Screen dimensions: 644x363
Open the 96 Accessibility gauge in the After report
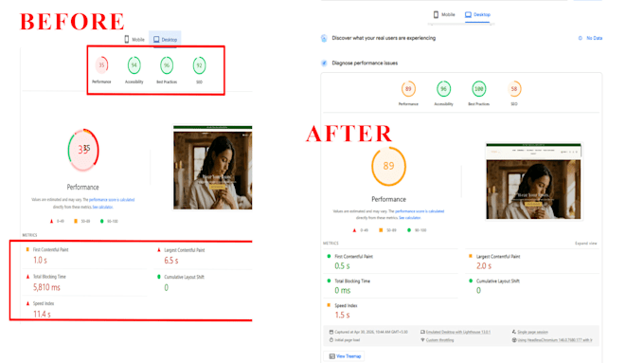tap(443, 89)
